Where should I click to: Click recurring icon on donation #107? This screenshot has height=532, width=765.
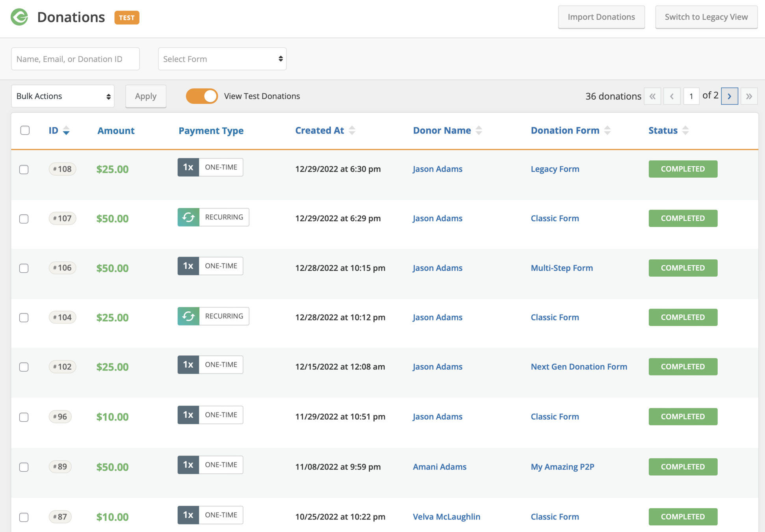pyautogui.click(x=188, y=217)
